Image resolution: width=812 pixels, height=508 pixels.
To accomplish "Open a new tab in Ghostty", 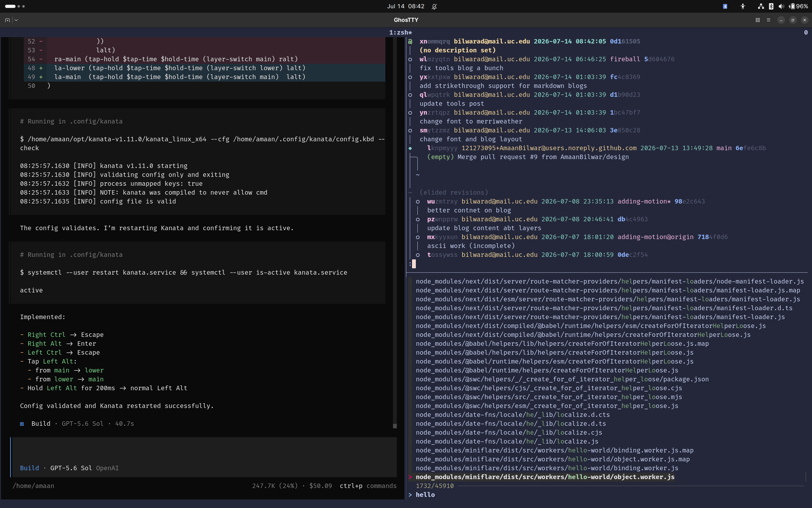I will pyautogui.click(x=7, y=20).
